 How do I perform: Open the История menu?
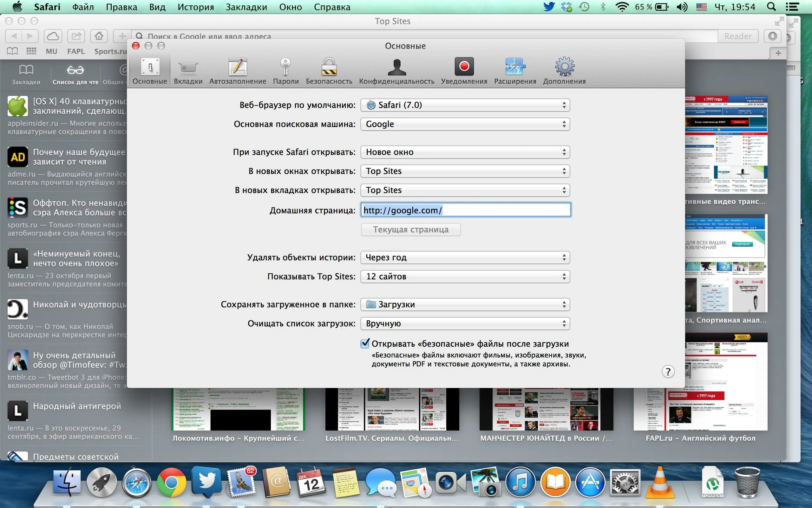click(x=196, y=7)
